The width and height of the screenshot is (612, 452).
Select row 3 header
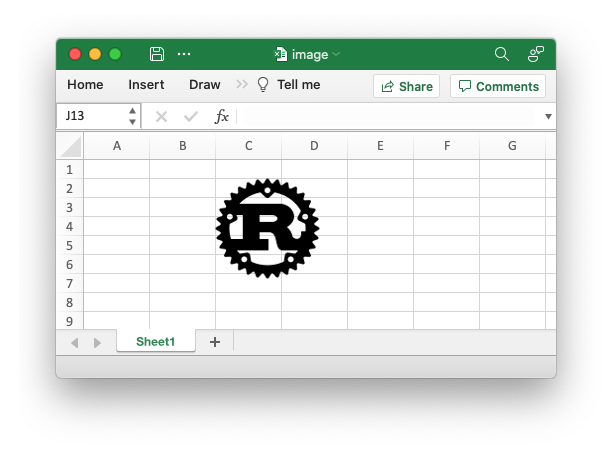70,207
